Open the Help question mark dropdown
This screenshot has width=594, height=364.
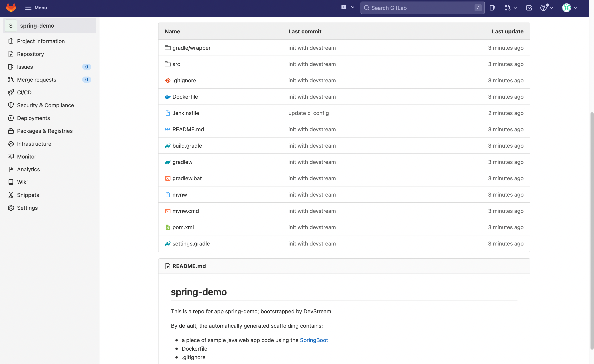click(x=546, y=8)
